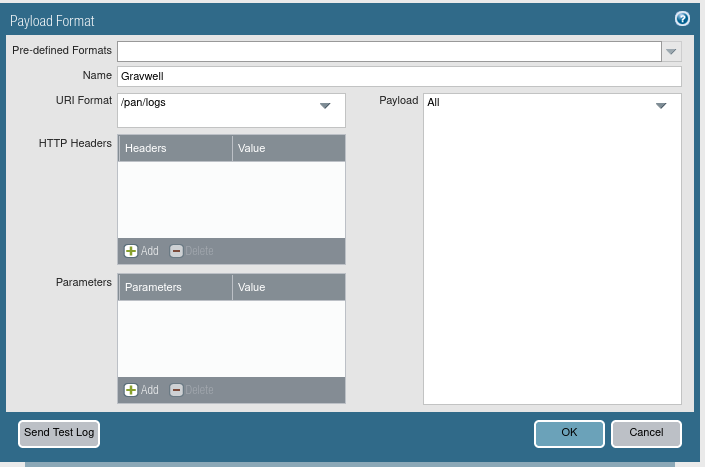Click the Value column in Parameters table

[289, 287]
